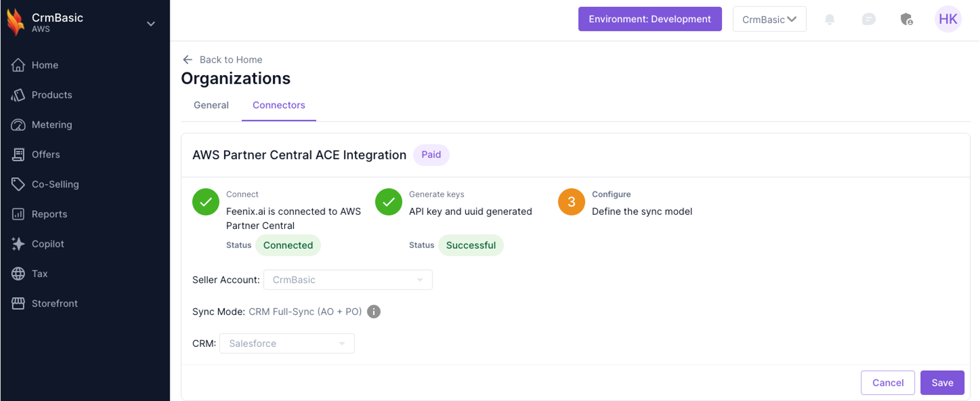Expand the Seller Account dropdown
The height and width of the screenshot is (401, 980).
[x=348, y=280]
